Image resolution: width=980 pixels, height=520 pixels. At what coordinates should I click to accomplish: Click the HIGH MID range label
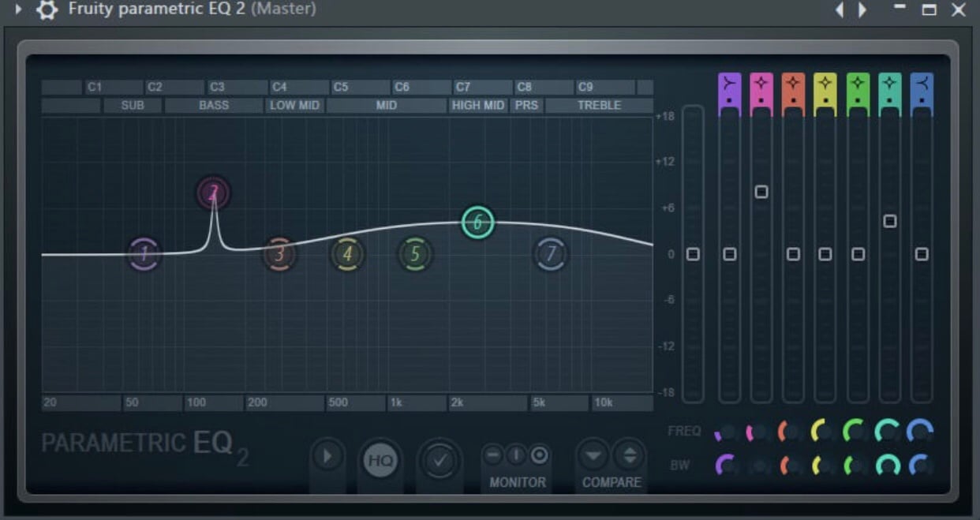tap(478, 106)
